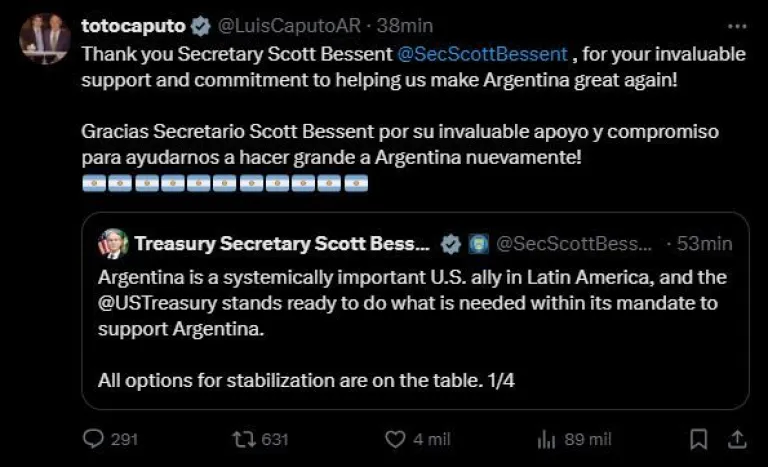Image resolution: width=768 pixels, height=467 pixels.
Task: Click the Treasury Secretary Scott Bessent name
Action: (282, 243)
